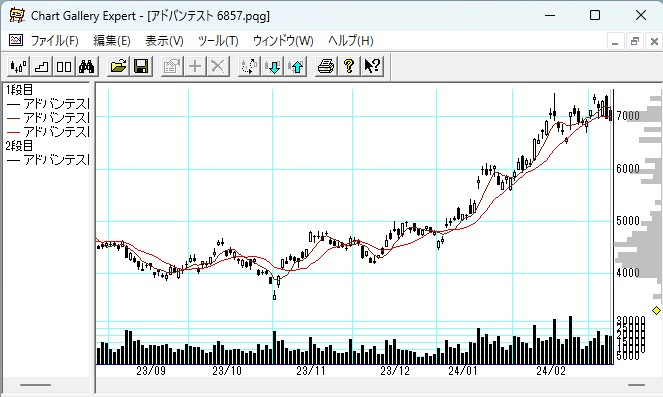Click the blue down-arrow toolbar icon
This screenshot has width=663, height=397.
[x=272, y=66]
